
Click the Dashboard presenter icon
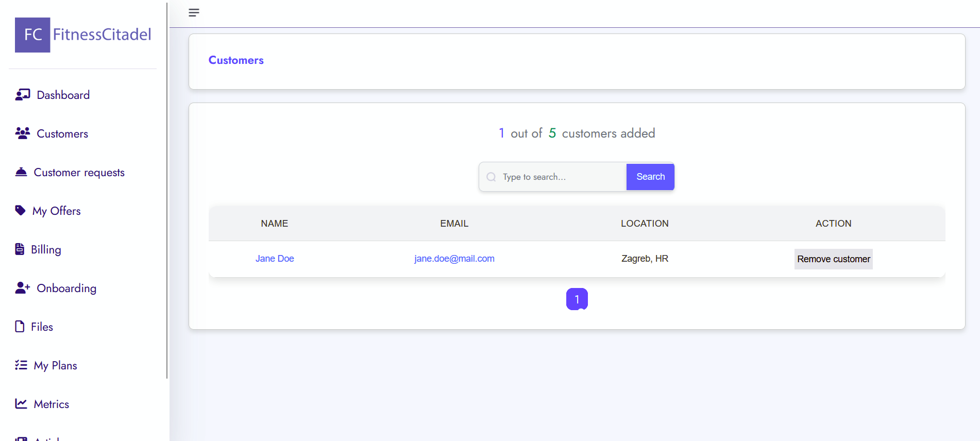tap(23, 95)
